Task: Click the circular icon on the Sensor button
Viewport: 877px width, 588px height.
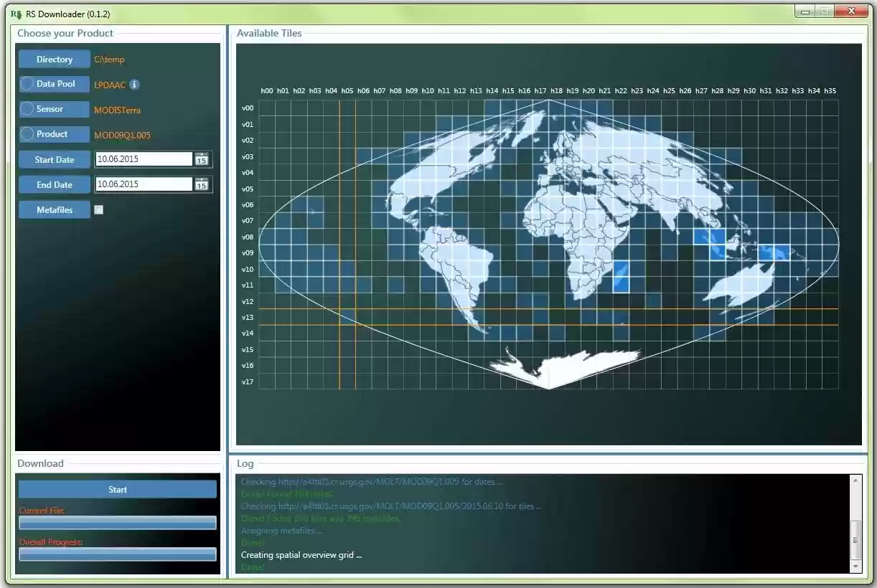Action: tap(27, 109)
